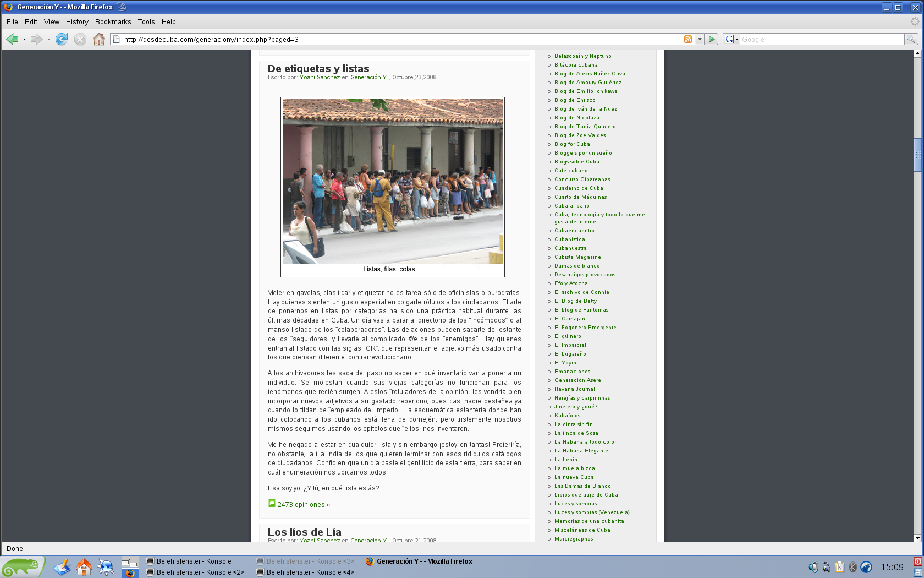Viewport: 924px width, 578px height.
Task: Open the History menu
Action: 77,22
